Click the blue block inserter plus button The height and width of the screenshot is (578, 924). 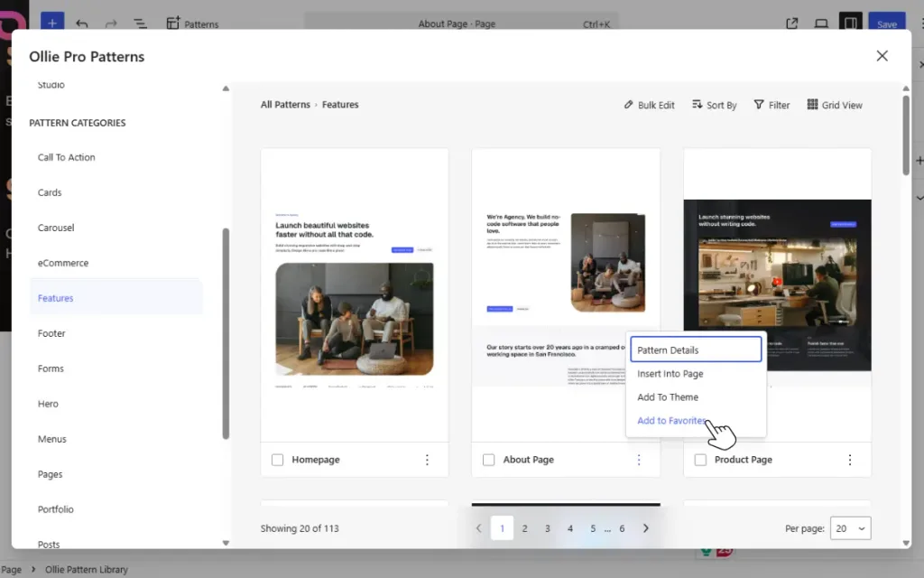[x=51, y=23]
